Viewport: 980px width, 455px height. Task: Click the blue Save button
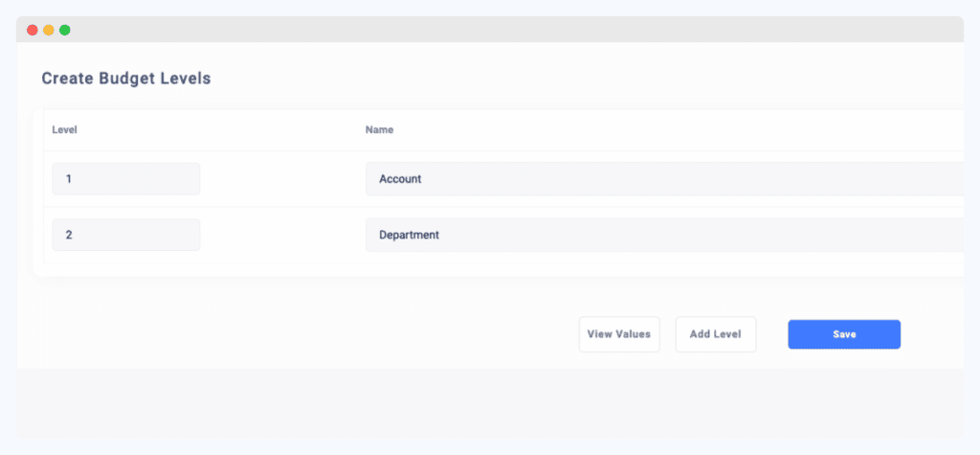click(x=843, y=334)
